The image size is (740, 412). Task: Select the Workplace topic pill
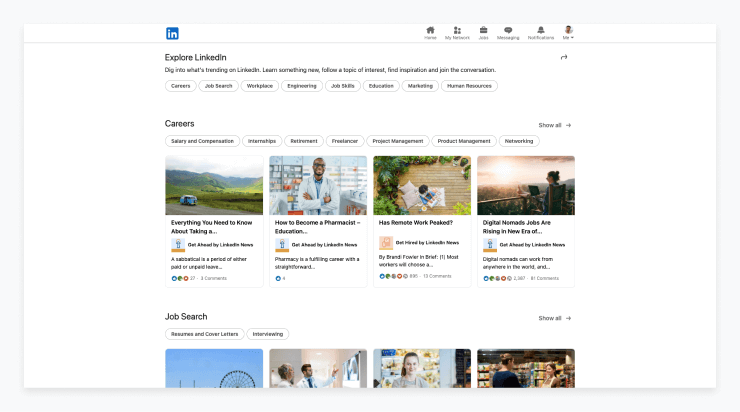coord(260,86)
